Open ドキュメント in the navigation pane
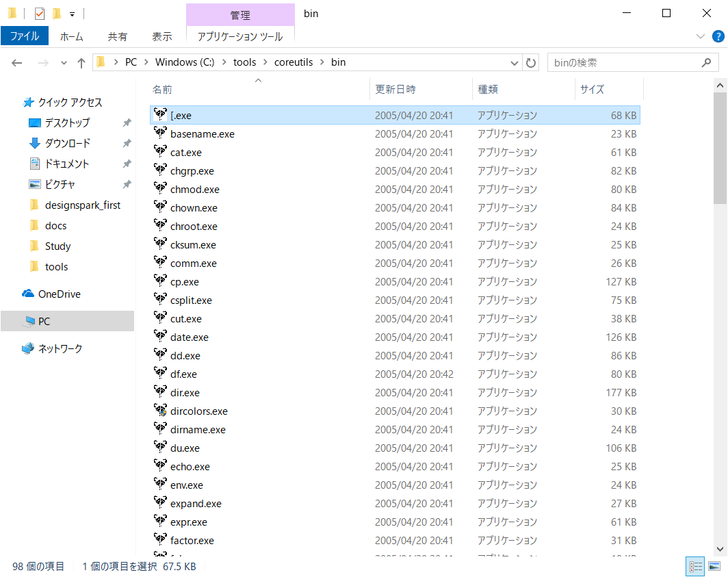Image resolution: width=728 pixels, height=577 pixels. pos(67,164)
